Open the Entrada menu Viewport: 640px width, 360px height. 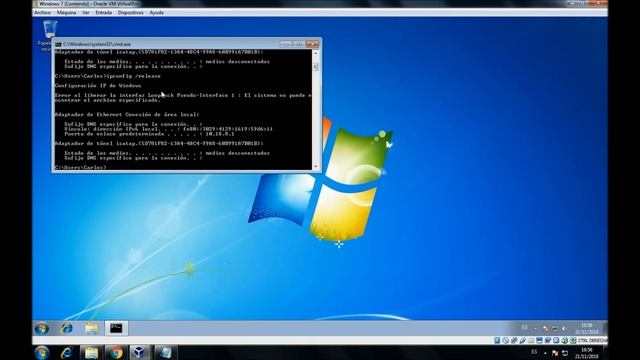[103, 13]
